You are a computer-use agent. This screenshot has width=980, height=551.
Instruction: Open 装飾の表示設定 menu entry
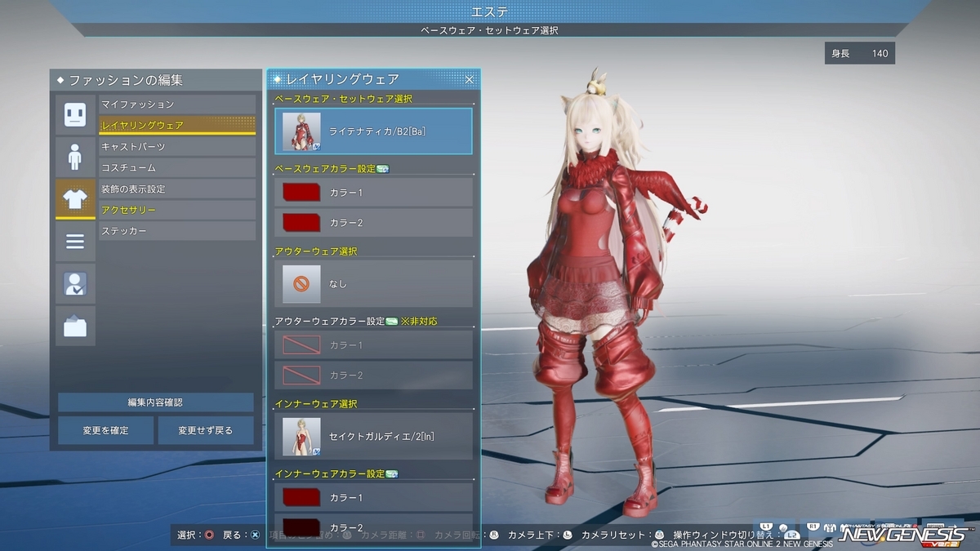pyautogui.click(x=177, y=189)
